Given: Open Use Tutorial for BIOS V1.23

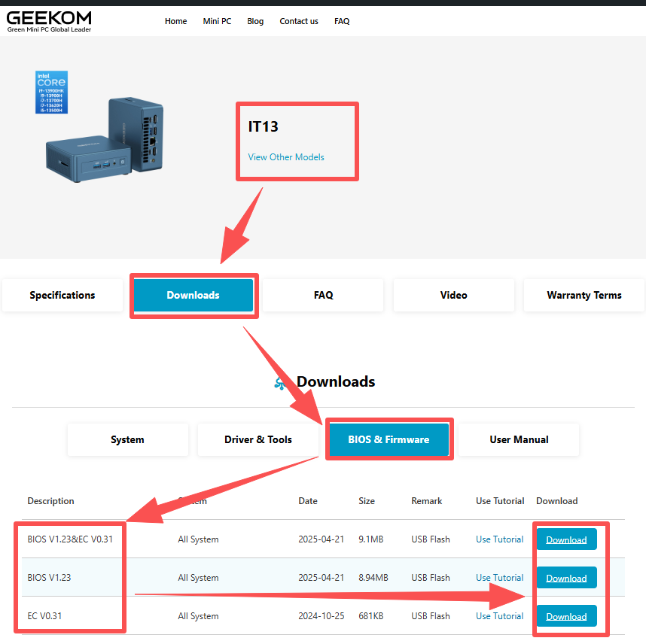Looking at the screenshot, I should click(x=499, y=578).
